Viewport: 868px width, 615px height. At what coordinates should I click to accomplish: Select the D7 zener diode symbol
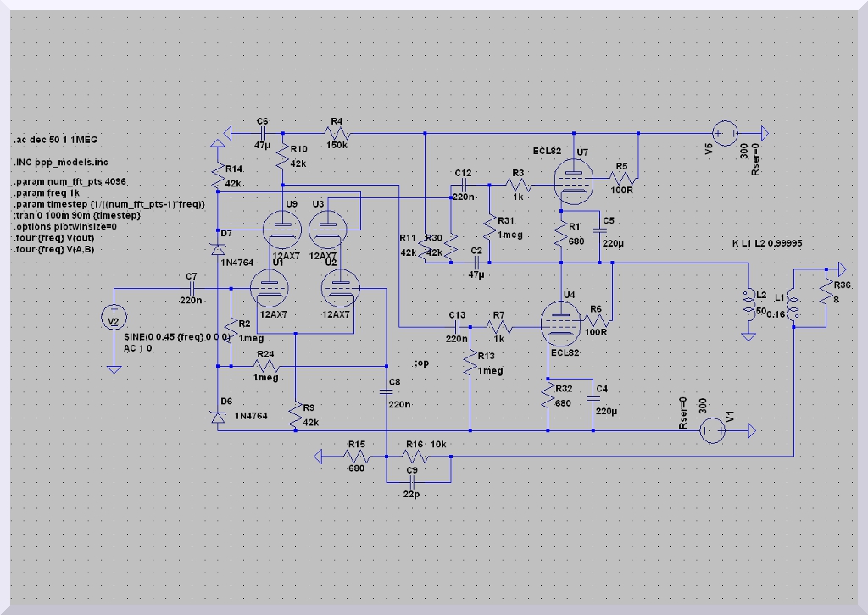click(217, 248)
